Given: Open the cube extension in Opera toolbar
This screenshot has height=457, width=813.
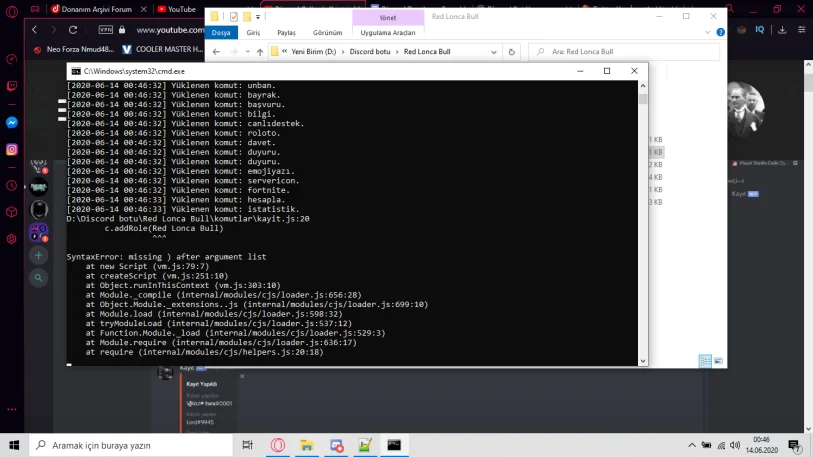Looking at the screenshot, I should tap(741, 30).
